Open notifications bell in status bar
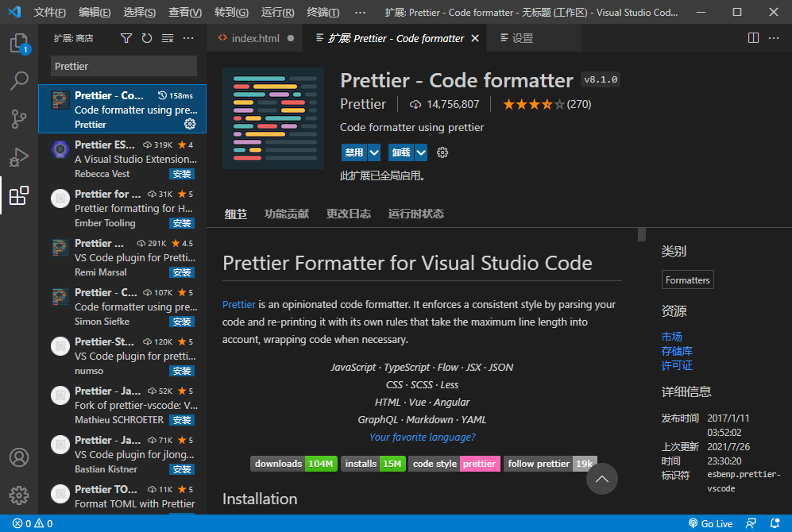This screenshot has height=532, width=792. coord(775,523)
